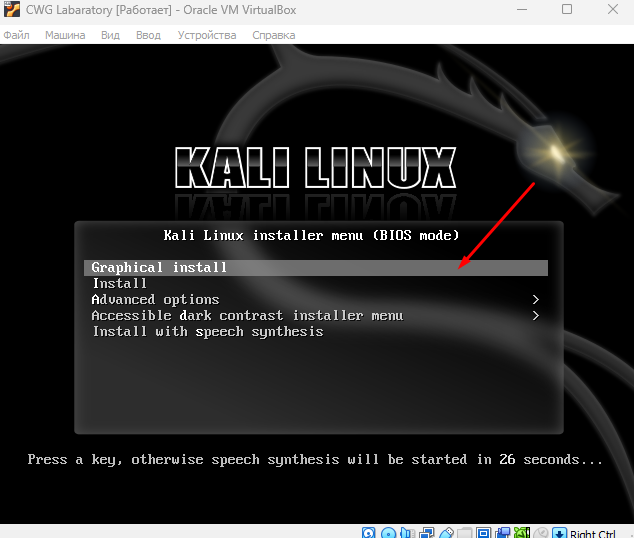This screenshot has height=538, width=634.
Task: Click the shared folders status icon
Action: coord(464,534)
